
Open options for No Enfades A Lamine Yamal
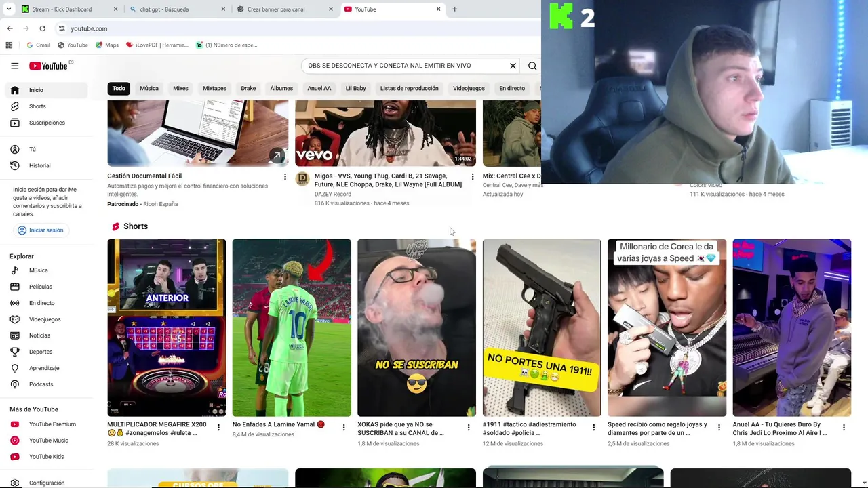(343, 428)
